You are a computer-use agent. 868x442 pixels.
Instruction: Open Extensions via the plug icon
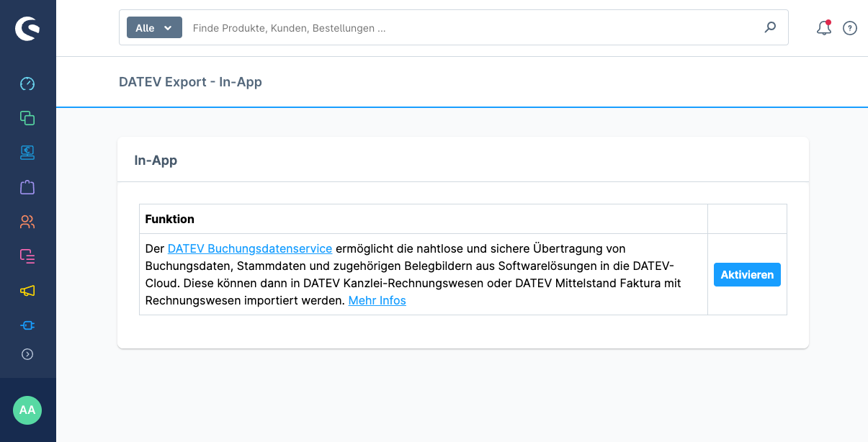[27, 325]
